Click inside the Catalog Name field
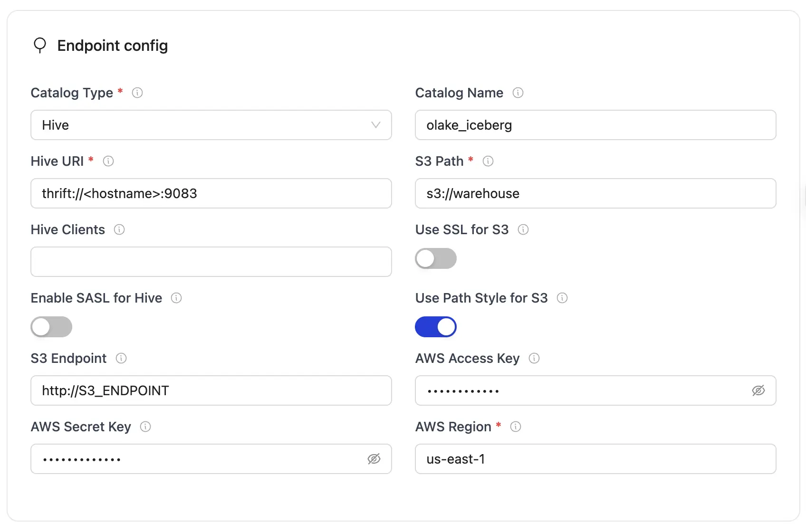 point(595,125)
